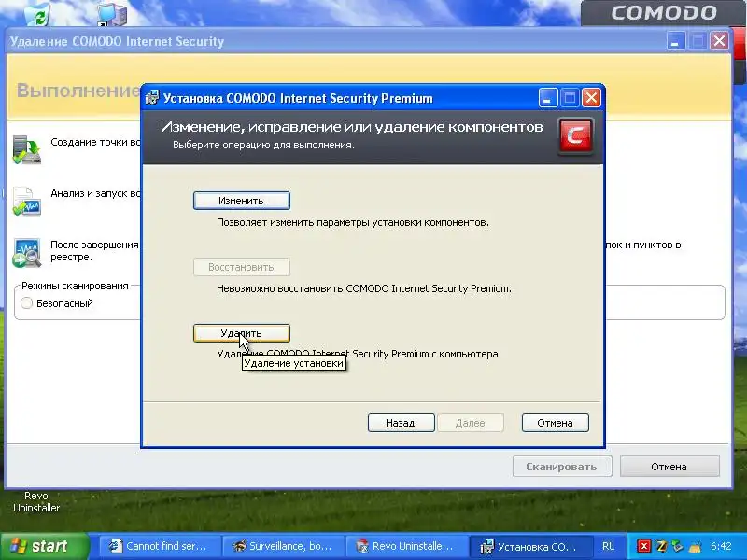Image resolution: width=747 pixels, height=560 pixels.
Task: Click the tray icon beside the clock
Action: click(x=695, y=546)
